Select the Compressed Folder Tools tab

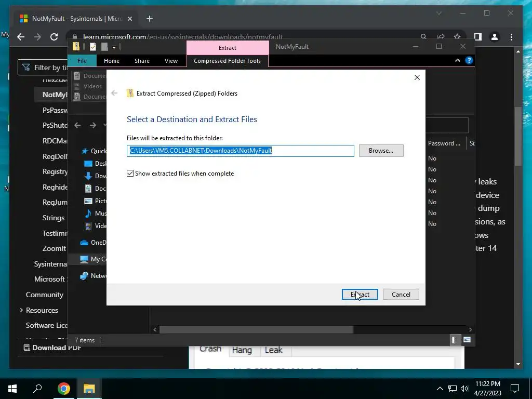coord(227,61)
